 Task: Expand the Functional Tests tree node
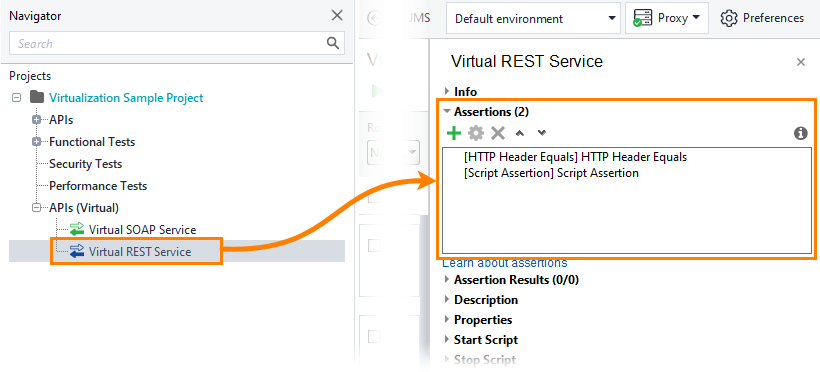tap(37, 142)
